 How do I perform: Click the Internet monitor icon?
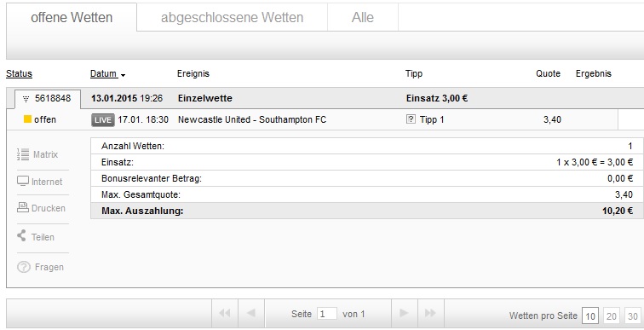[23, 181]
